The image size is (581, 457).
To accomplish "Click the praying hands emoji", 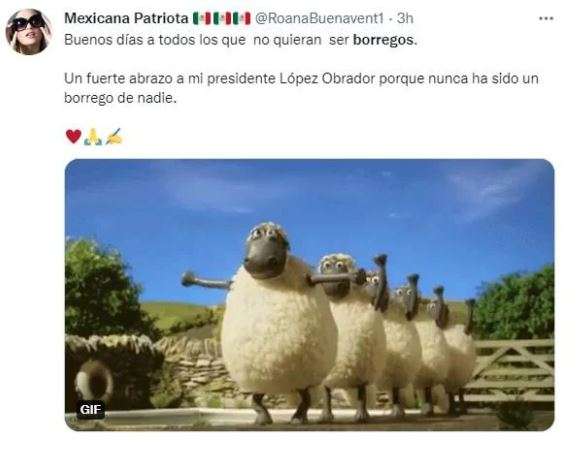I will (x=93, y=136).
